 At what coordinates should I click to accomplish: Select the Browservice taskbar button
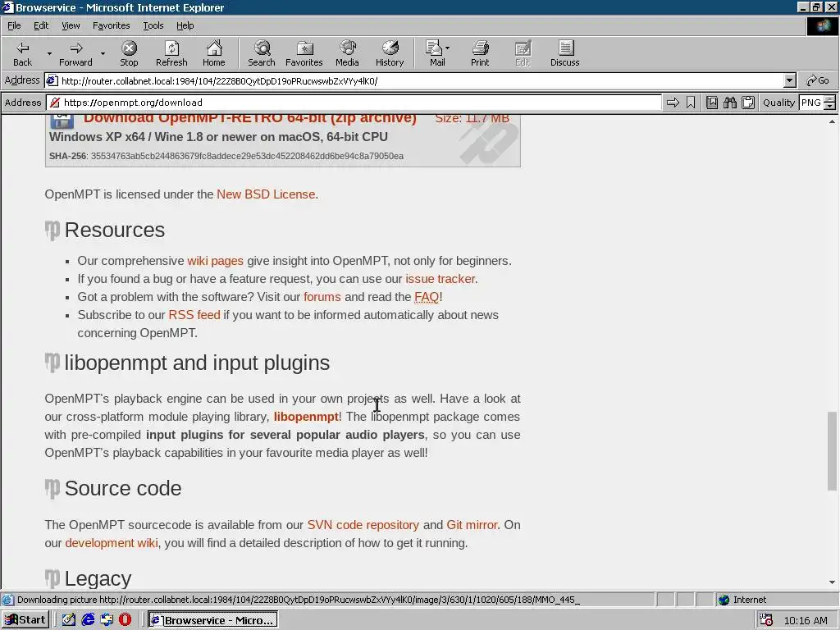[x=212, y=620]
